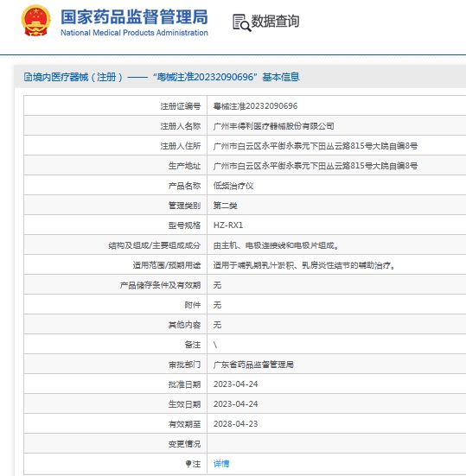This screenshot has width=466, height=476.
Task: Select registration number 粤械注准20232090696 cell
Action: pyautogui.click(x=255, y=106)
